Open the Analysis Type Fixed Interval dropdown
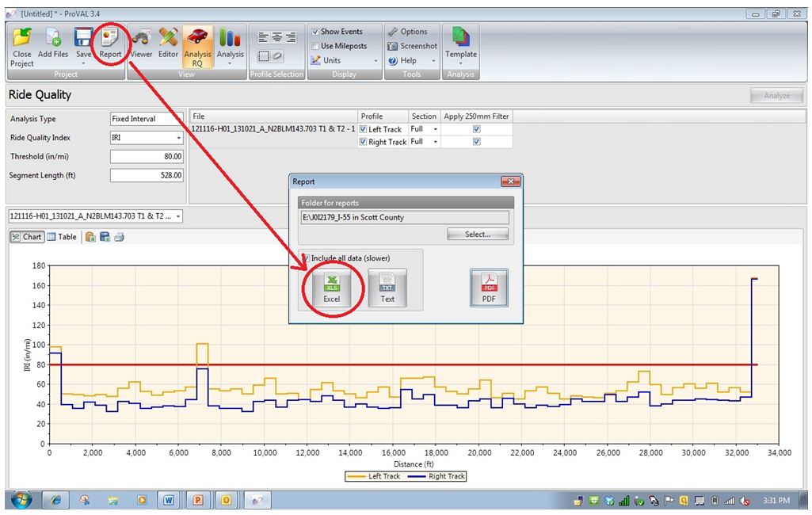This screenshot has width=812, height=515. pyautogui.click(x=147, y=119)
